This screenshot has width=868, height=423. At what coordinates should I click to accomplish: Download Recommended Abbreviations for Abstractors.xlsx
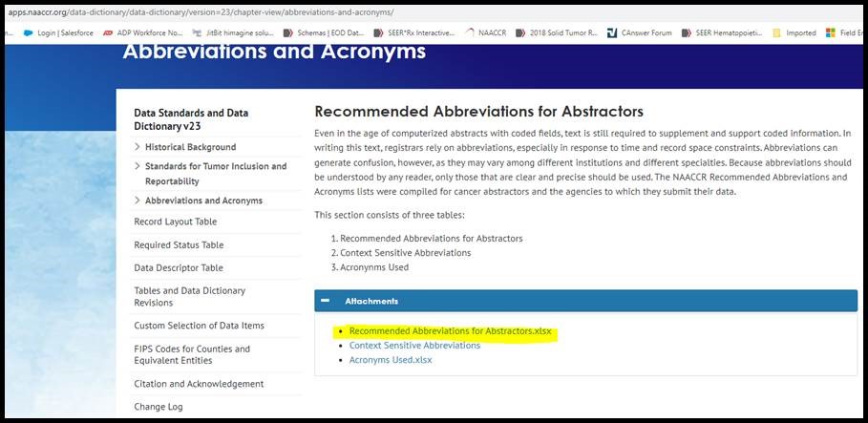(450, 331)
